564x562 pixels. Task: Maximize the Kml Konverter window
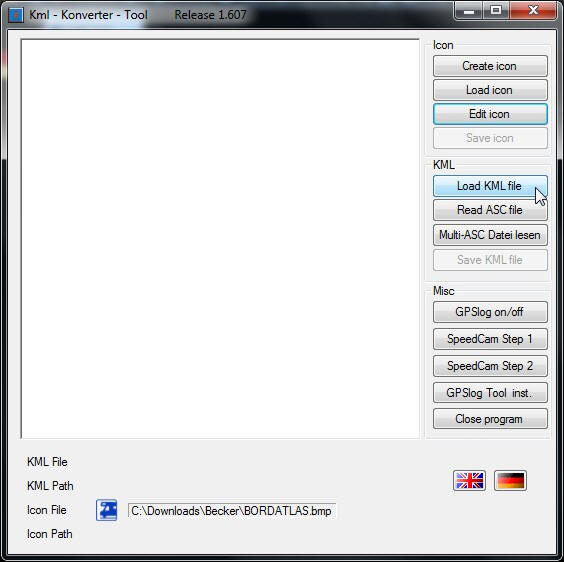tap(496, 10)
